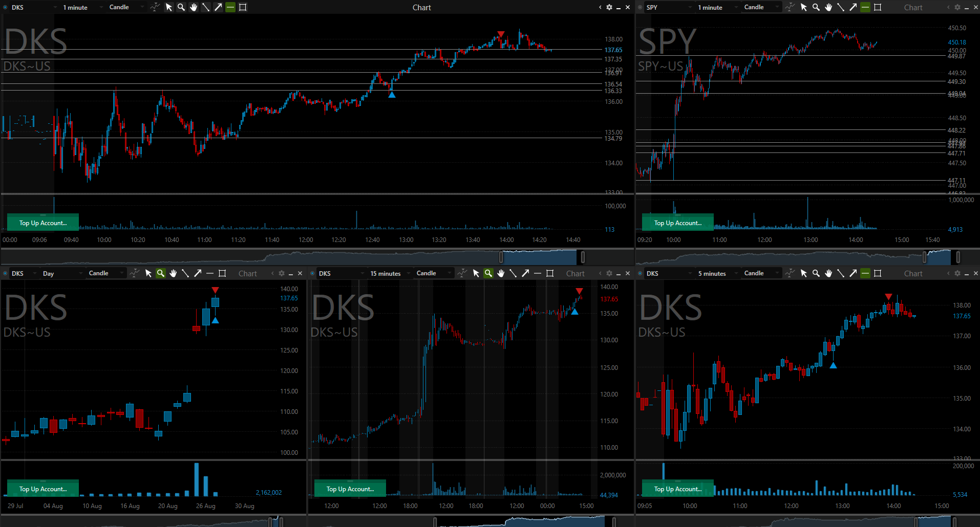Viewport: 980px width, 527px height.
Task: Select the rectangle tool in SPY chart
Action: click(x=878, y=7)
